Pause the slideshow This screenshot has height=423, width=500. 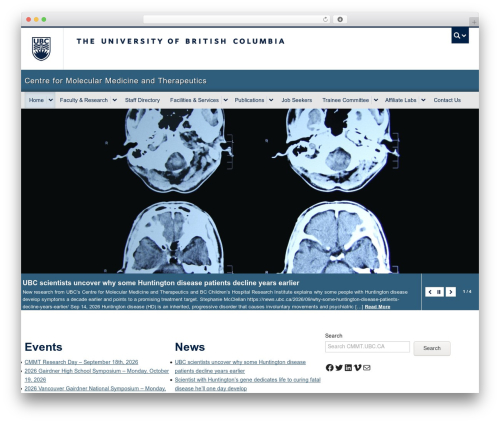[x=439, y=292]
